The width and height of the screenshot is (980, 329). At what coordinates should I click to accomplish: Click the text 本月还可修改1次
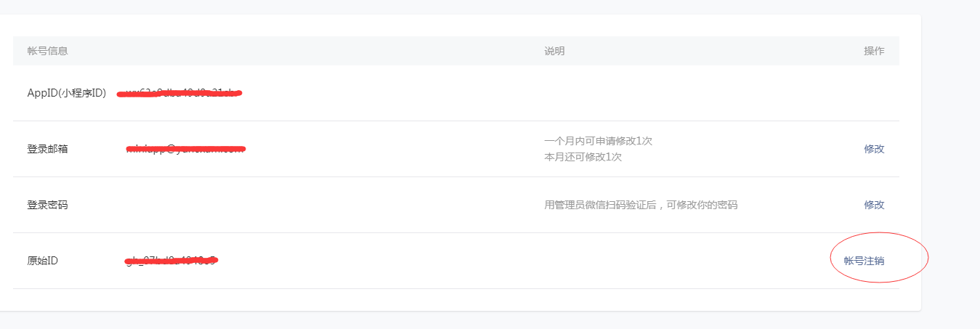(x=583, y=157)
